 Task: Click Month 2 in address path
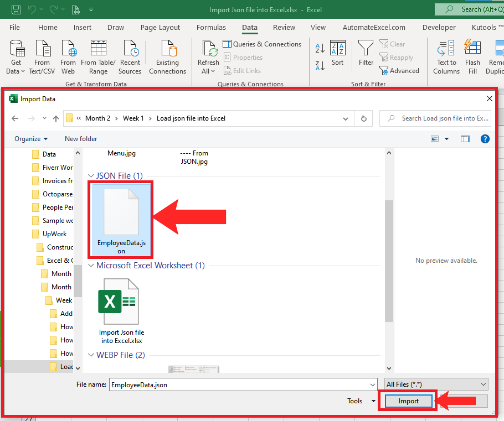point(97,118)
